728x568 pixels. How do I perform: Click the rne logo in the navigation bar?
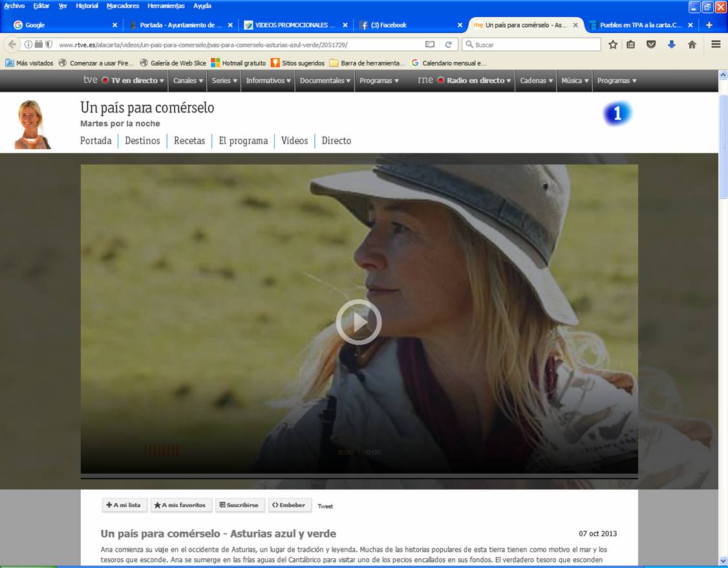point(425,80)
